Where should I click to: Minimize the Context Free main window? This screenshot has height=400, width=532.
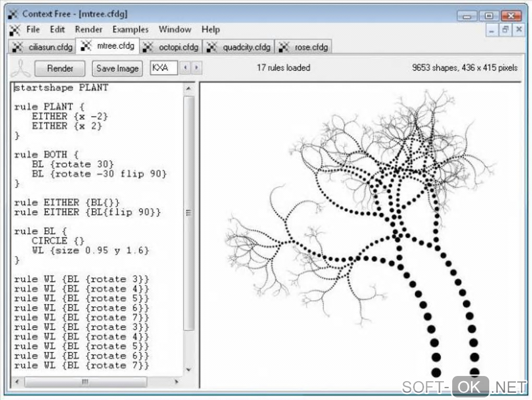(x=467, y=16)
